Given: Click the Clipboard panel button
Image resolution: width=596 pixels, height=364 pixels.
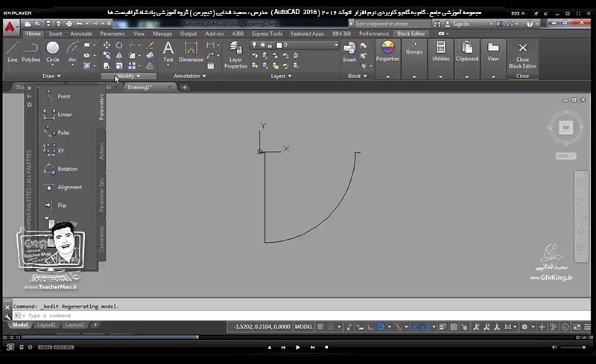Looking at the screenshot, I should pos(467,51).
